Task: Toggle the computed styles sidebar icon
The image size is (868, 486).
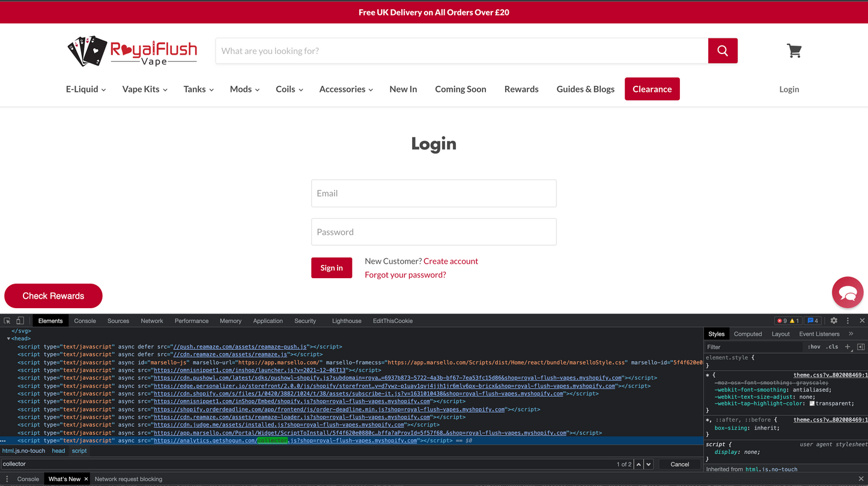Action: tap(861, 347)
